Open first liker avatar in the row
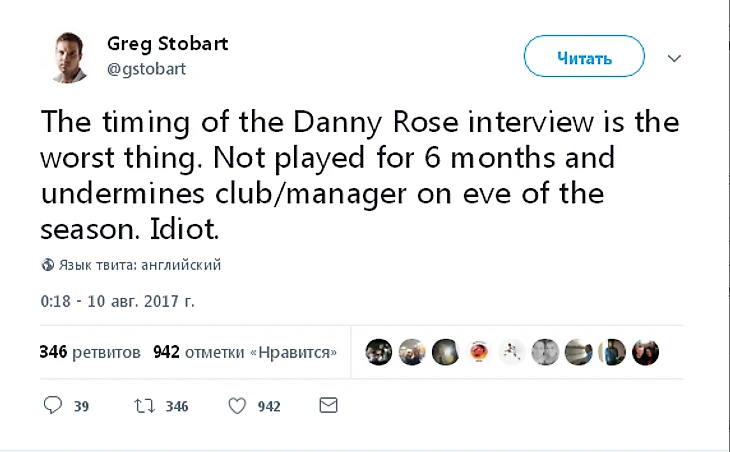 click(378, 352)
